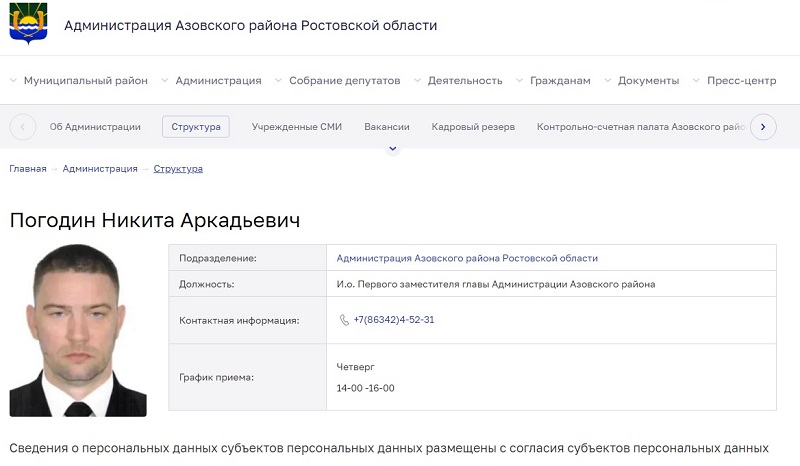Click the official's portrait photo
The image size is (800, 466).
coord(78,330)
